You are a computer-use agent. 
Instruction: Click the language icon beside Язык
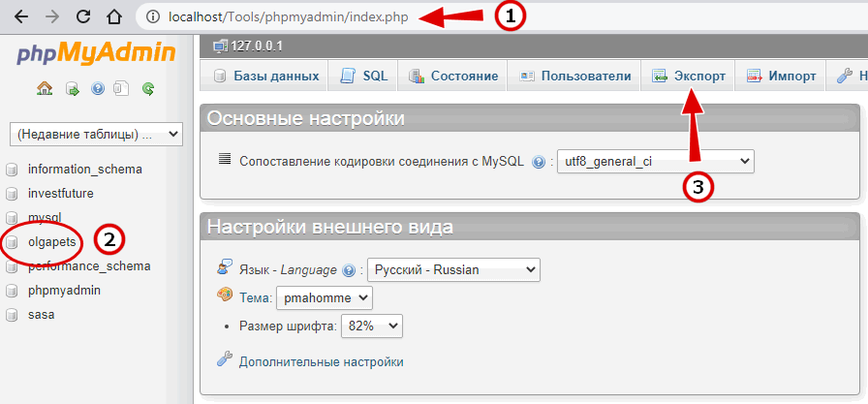[224, 267]
